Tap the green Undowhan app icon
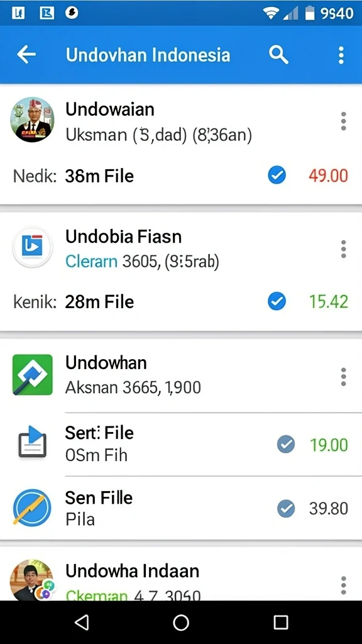Viewport: 362px width, 644px height. point(33,375)
